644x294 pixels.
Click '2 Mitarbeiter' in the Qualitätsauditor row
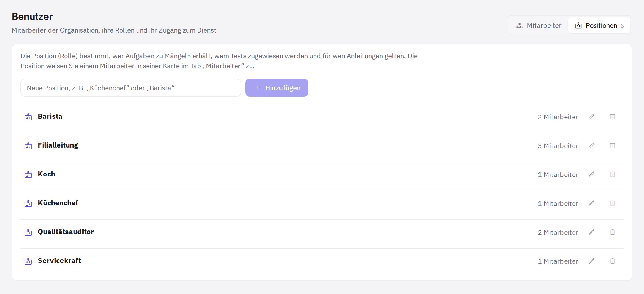tap(558, 232)
